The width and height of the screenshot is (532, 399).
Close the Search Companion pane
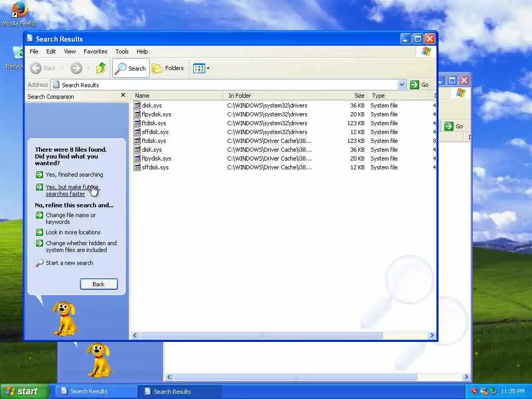click(x=123, y=96)
